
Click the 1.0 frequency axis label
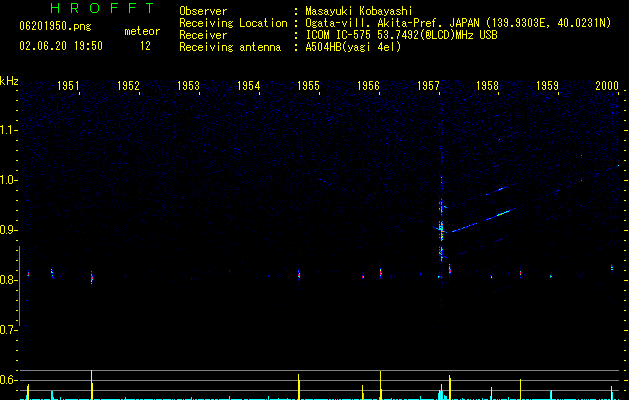[x=9, y=180]
